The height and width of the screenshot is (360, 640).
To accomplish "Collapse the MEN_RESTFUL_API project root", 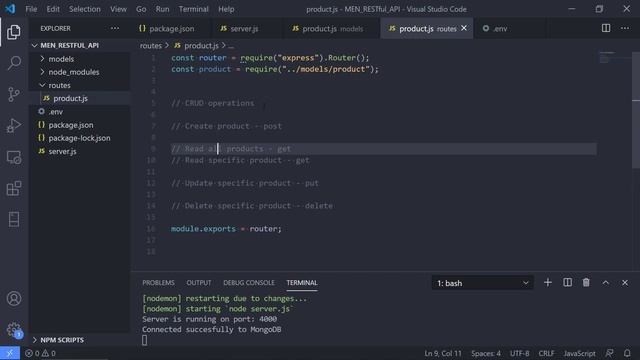I will pos(80,45).
